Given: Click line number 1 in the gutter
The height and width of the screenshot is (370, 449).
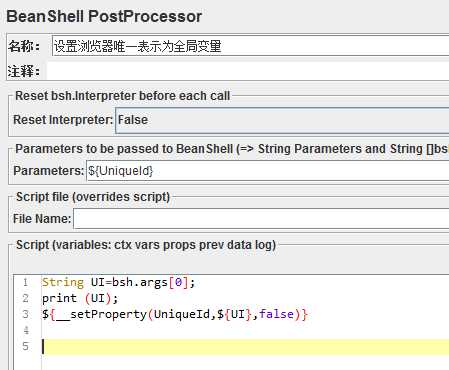Looking at the screenshot, I should [x=25, y=283].
